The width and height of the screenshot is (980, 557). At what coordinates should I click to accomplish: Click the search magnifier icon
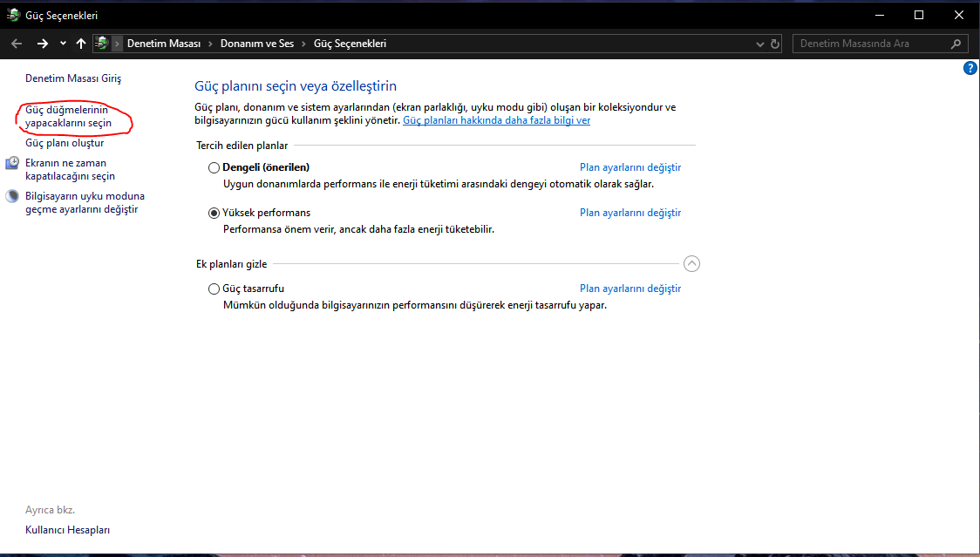956,44
